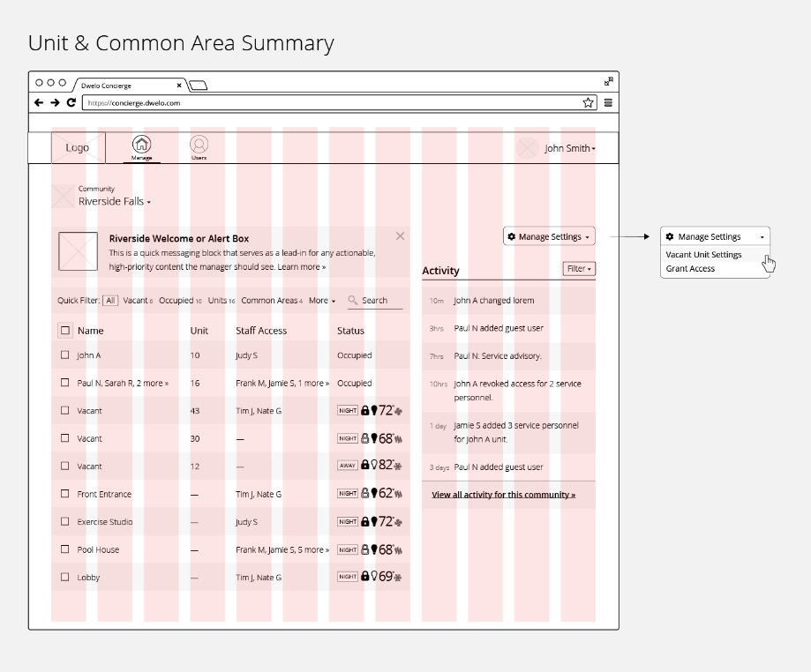Tick the Lobby checkbox

64,577
